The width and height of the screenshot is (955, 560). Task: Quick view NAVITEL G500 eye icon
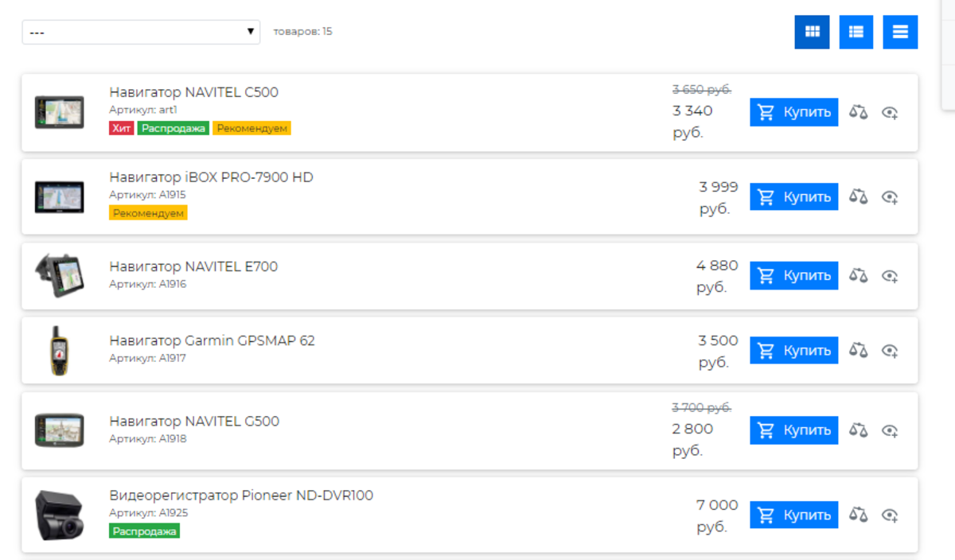[890, 431]
